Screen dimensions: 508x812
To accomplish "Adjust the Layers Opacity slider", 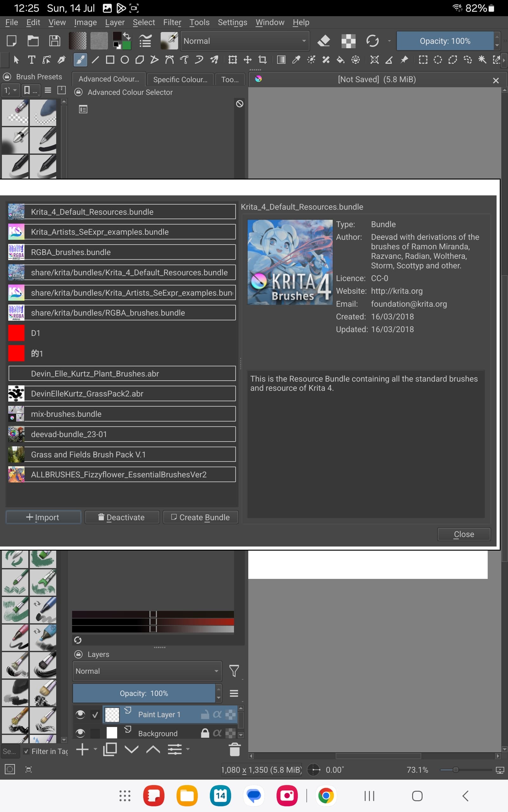I will pyautogui.click(x=144, y=693).
